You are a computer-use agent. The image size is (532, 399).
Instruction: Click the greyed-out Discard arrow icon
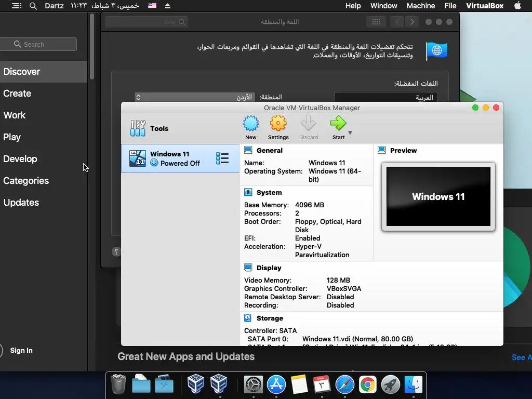coord(309,123)
